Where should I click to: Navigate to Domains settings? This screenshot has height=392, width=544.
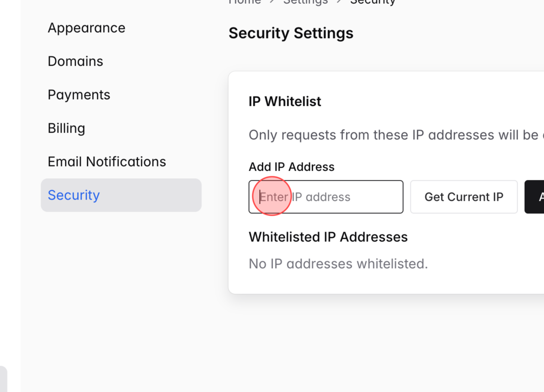tap(75, 61)
